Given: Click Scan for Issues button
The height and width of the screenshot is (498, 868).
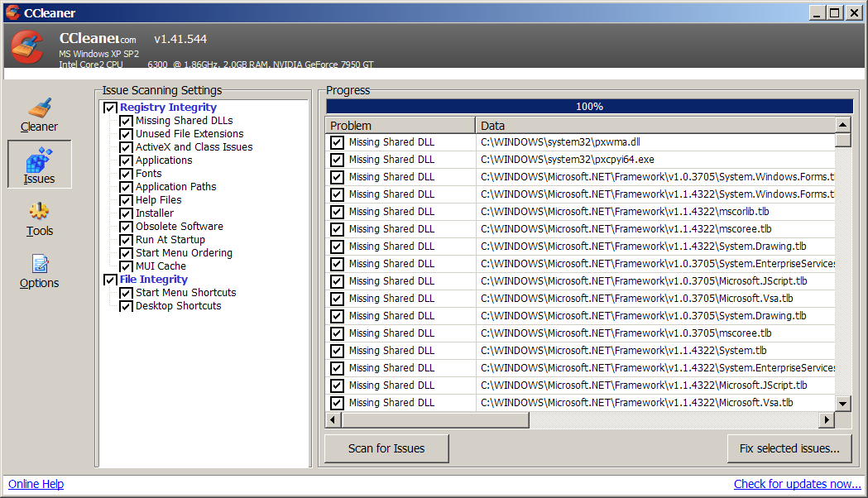Looking at the screenshot, I should pyautogui.click(x=386, y=448).
